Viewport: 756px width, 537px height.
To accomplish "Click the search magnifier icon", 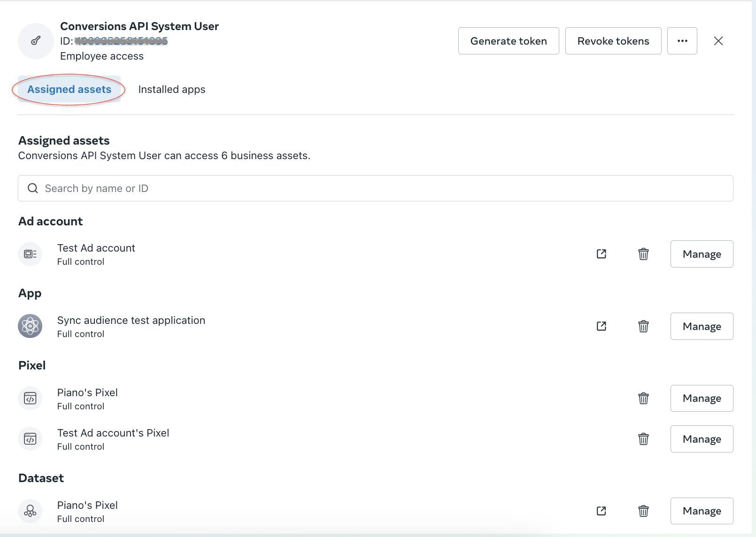I will pyautogui.click(x=32, y=188).
